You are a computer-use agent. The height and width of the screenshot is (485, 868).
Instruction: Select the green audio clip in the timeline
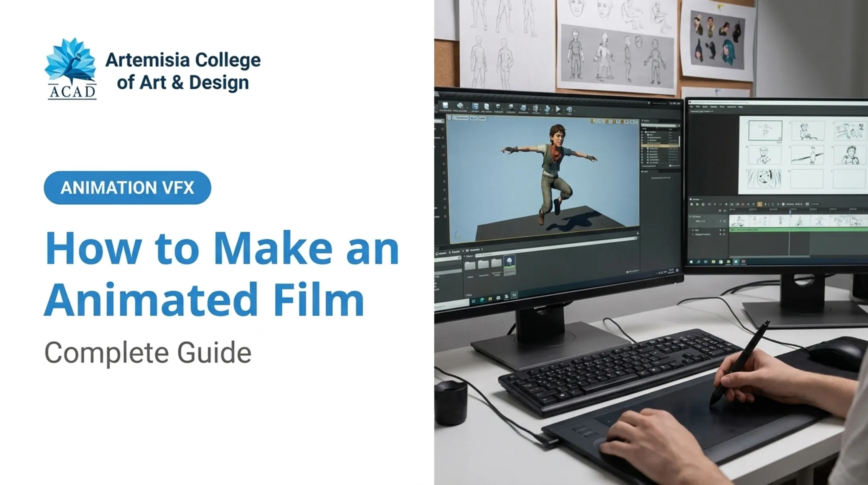[798, 230]
